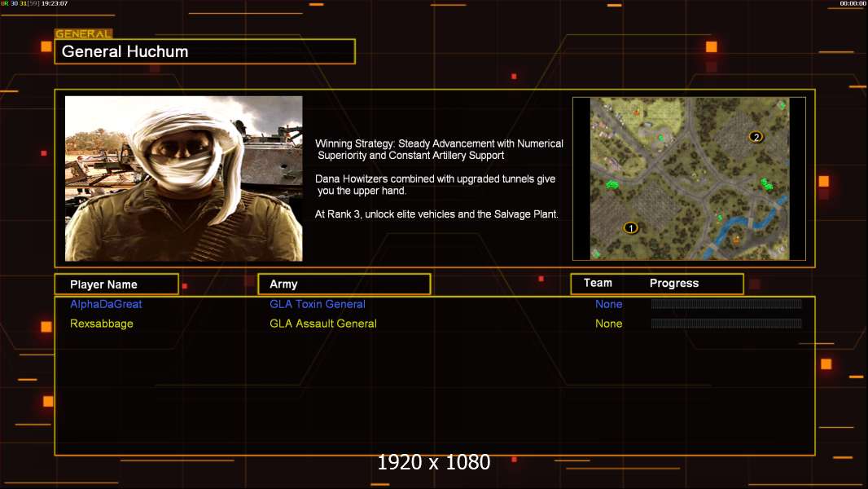Viewport: 868px width, 489px height.
Task: Click the green supply cluster on map's right side
Action: (766, 184)
